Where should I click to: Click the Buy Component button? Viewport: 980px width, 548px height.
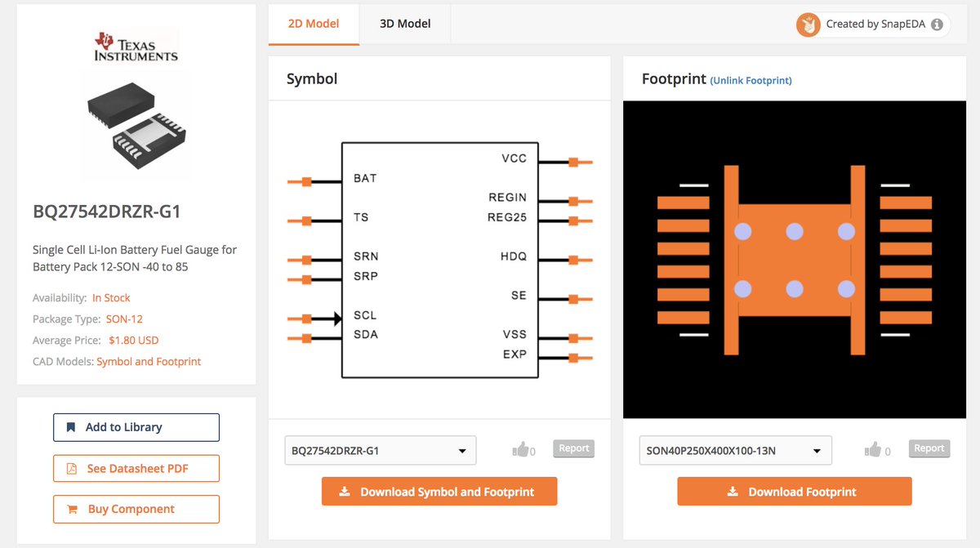tap(136, 509)
